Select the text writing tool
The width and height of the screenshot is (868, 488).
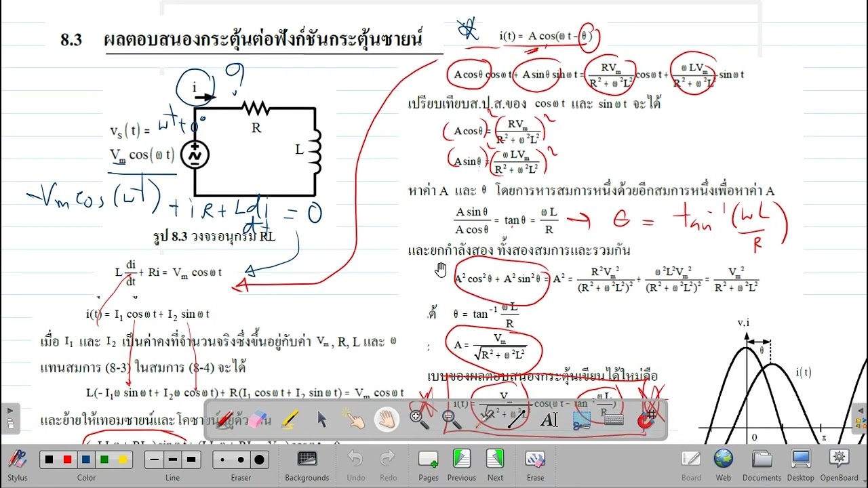[549, 420]
